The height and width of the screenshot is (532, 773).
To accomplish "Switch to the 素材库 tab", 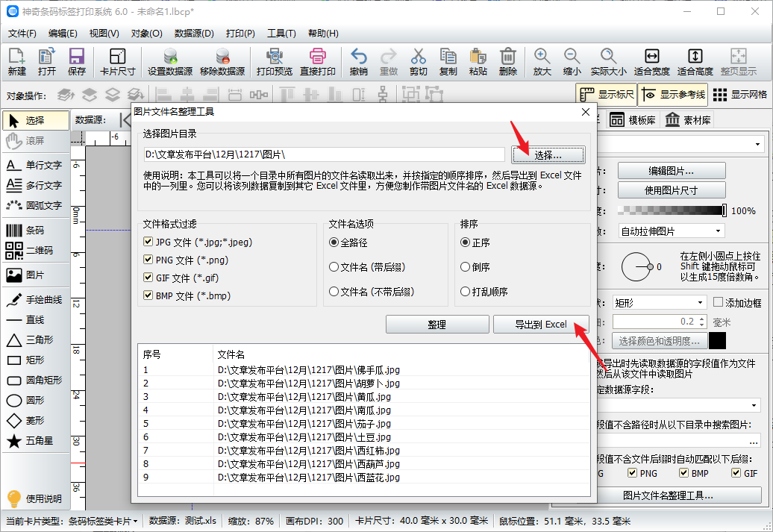I will tap(688, 120).
